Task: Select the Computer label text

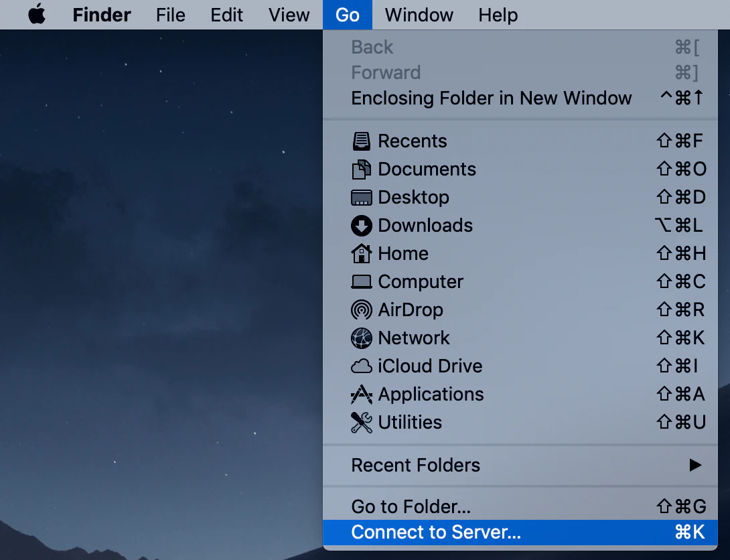Action: tap(421, 281)
